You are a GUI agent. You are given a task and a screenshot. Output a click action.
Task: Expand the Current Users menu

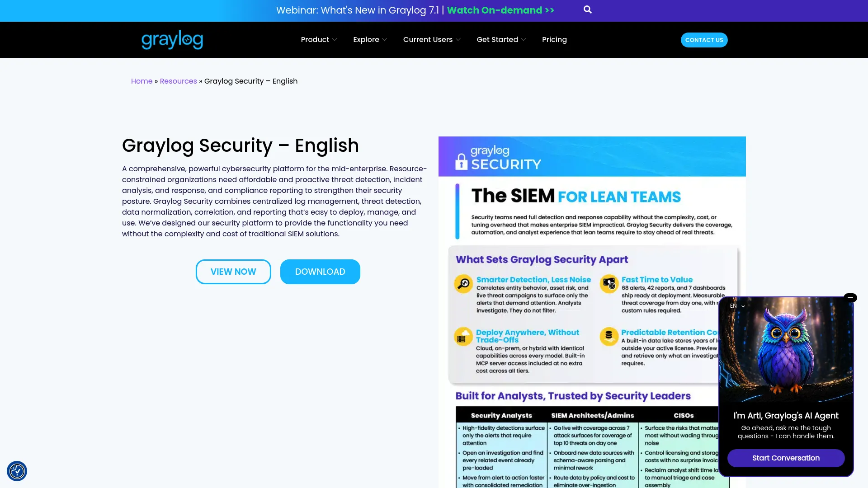coord(432,40)
